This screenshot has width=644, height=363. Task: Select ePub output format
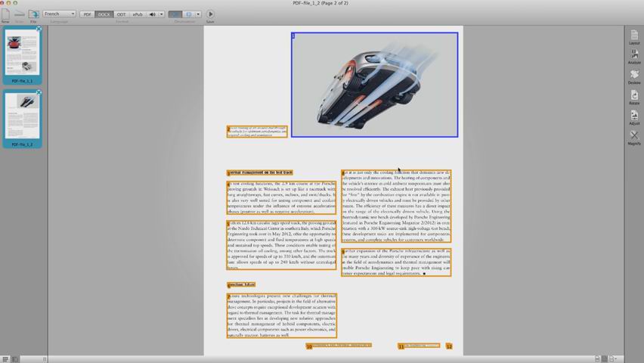[138, 14]
